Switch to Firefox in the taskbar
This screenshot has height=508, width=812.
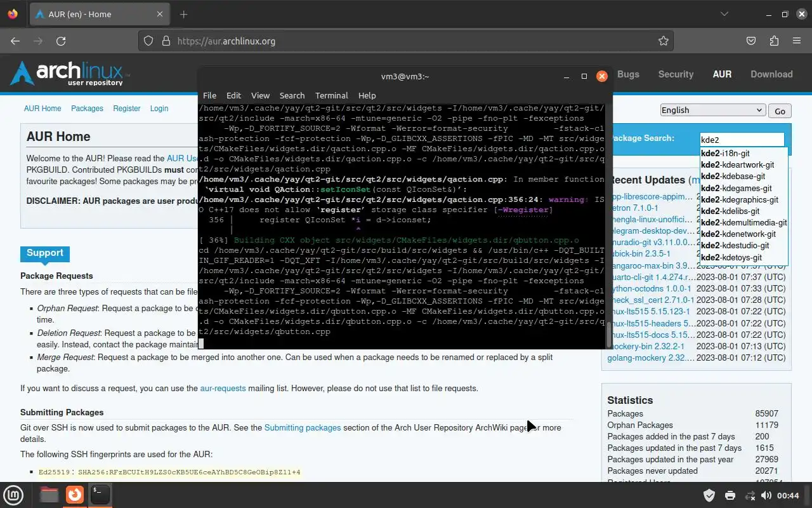tap(75, 494)
